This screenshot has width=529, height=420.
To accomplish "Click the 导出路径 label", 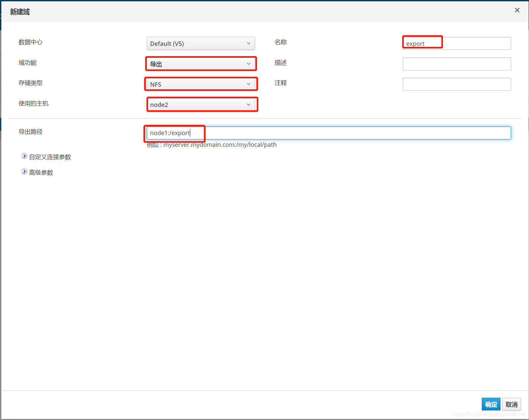I will [x=31, y=132].
